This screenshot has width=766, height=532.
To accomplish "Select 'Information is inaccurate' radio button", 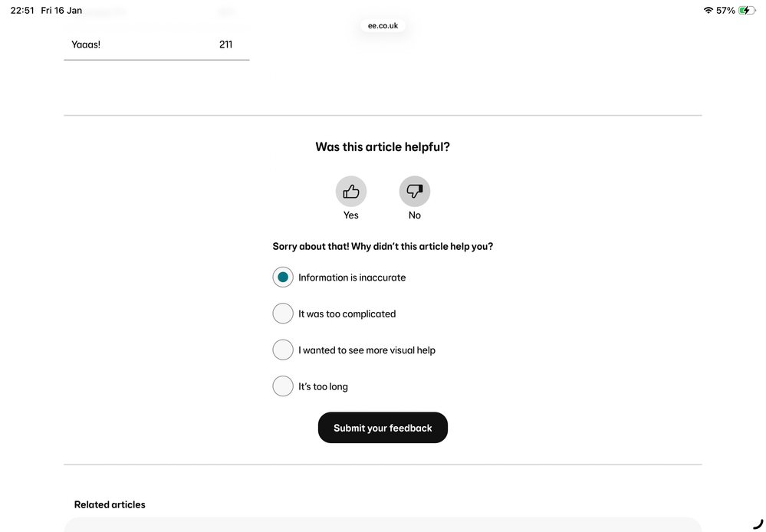I will pyautogui.click(x=283, y=277).
